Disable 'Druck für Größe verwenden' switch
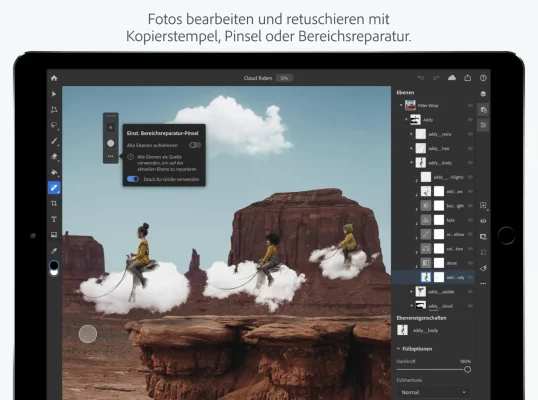The height and width of the screenshot is (400, 538). point(133,179)
